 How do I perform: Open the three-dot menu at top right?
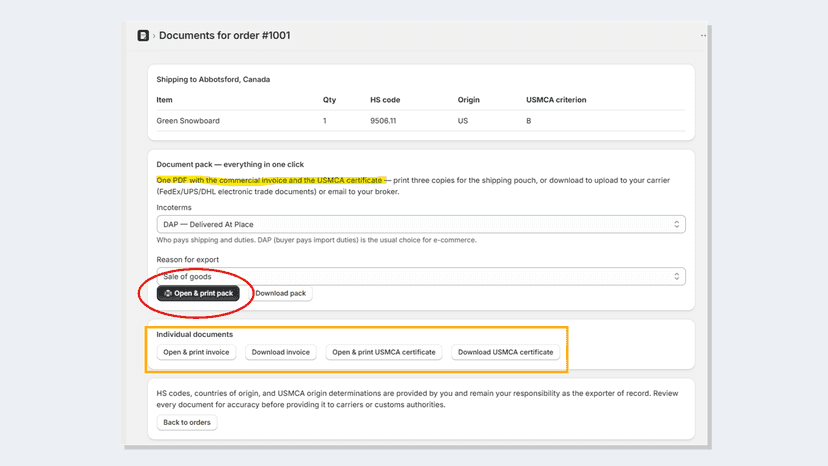click(703, 35)
